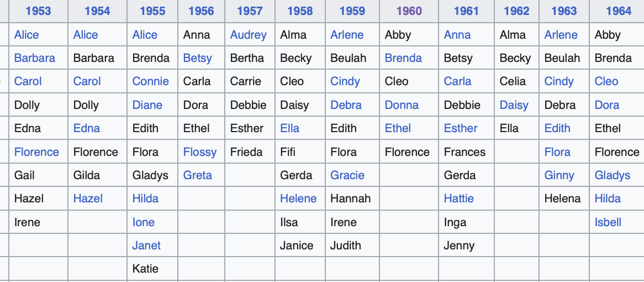Click the Donna link under 1960
The image size is (644, 282).
click(402, 105)
